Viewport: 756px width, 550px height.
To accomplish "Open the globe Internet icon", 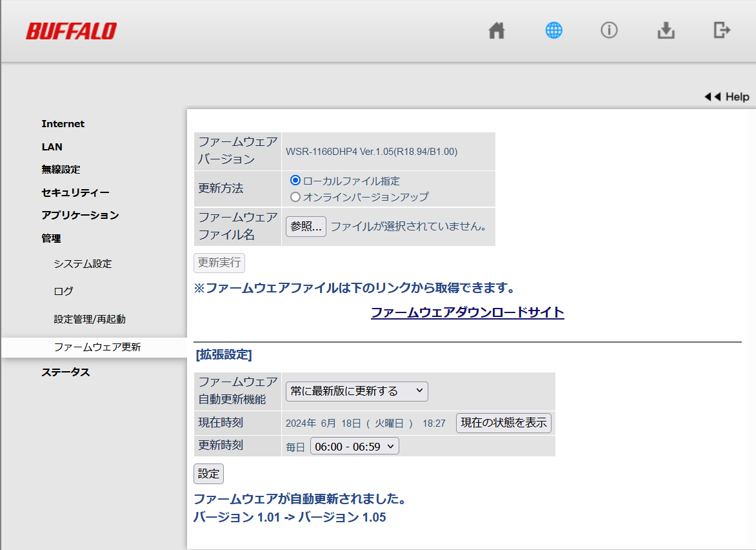I will click(x=553, y=30).
